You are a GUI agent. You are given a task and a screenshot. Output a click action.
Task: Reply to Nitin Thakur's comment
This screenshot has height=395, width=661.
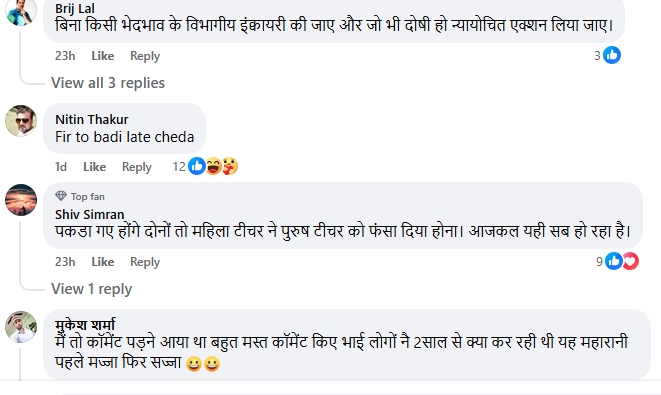pos(137,167)
